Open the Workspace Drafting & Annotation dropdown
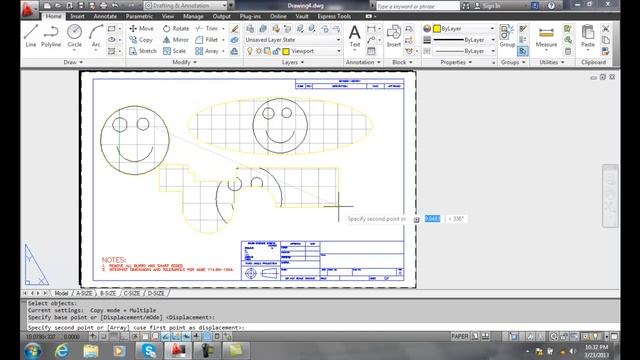 coord(186,6)
